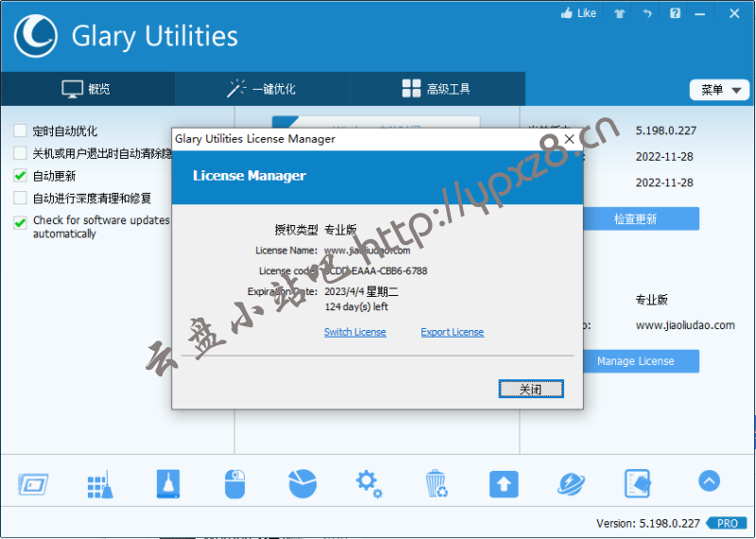Screen dimensions: 756x539
Task: Click 专业版 text in the right panel
Action: pyautogui.click(x=651, y=300)
